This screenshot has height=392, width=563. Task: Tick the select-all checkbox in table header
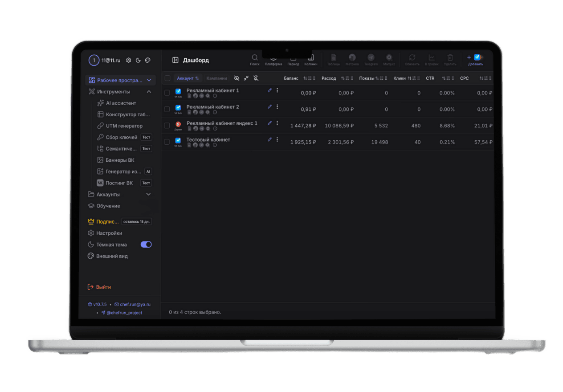pos(167,78)
